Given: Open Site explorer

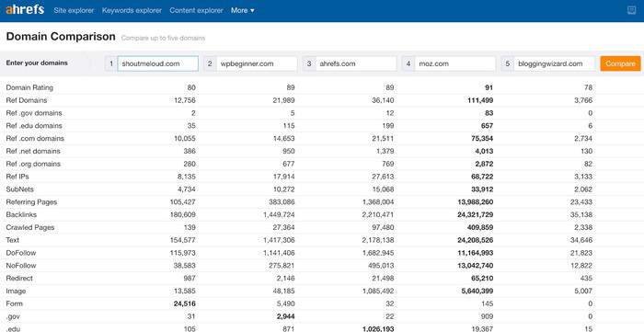Looking at the screenshot, I should [x=74, y=10].
